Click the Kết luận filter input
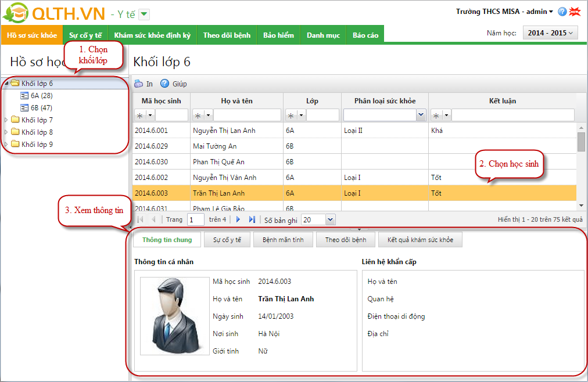The width and height of the screenshot is (588, 382). (x=513, y=115)
